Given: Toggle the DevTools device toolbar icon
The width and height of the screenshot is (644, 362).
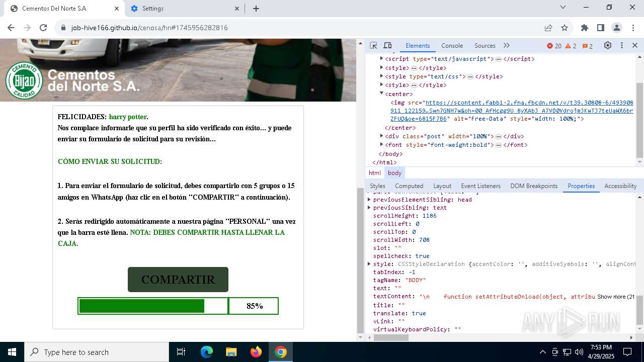Looking at the screenshot, I should coord(387,45).
